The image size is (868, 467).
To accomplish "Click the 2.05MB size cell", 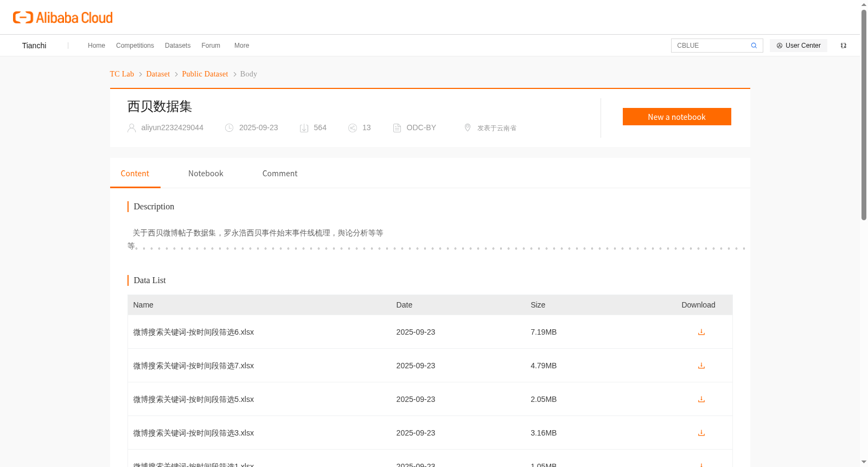I will pos(544,399).
